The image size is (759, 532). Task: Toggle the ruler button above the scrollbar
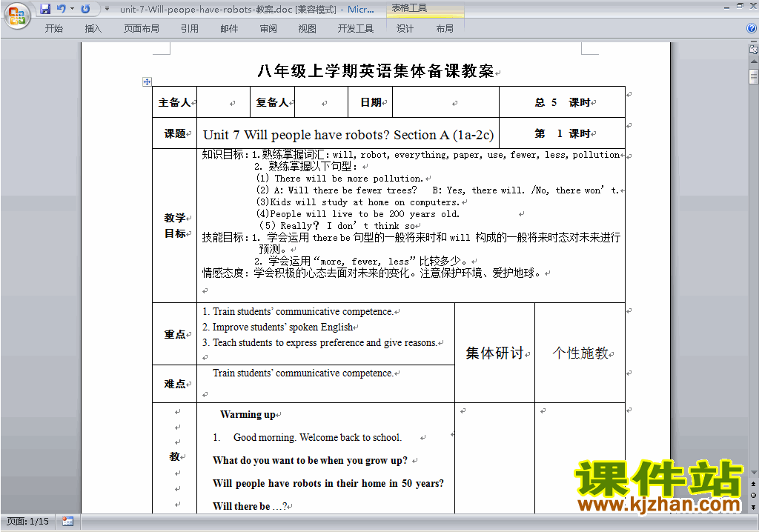tap(754, 49)
